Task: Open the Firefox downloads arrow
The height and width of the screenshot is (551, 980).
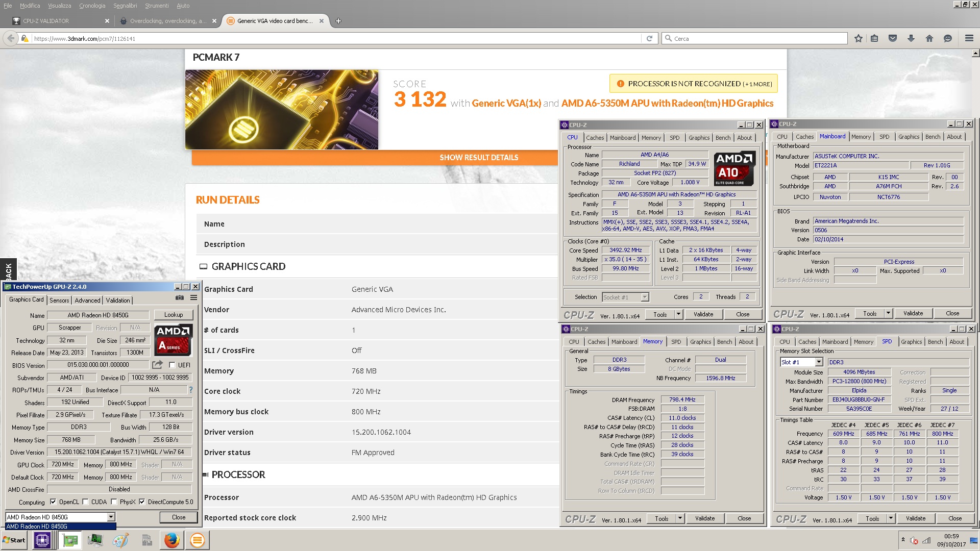Action: pyautogui.click(x=911, y=38)
